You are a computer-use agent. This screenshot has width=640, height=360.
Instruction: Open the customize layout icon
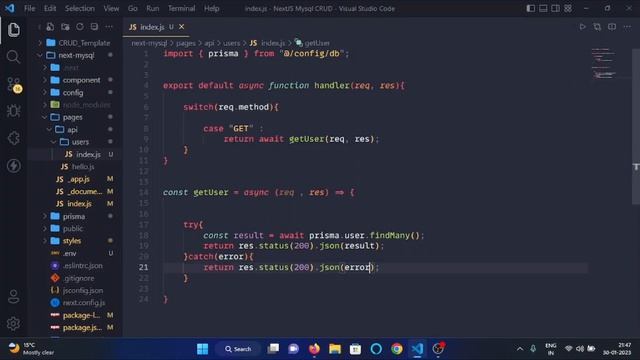[x=568, y=8]
